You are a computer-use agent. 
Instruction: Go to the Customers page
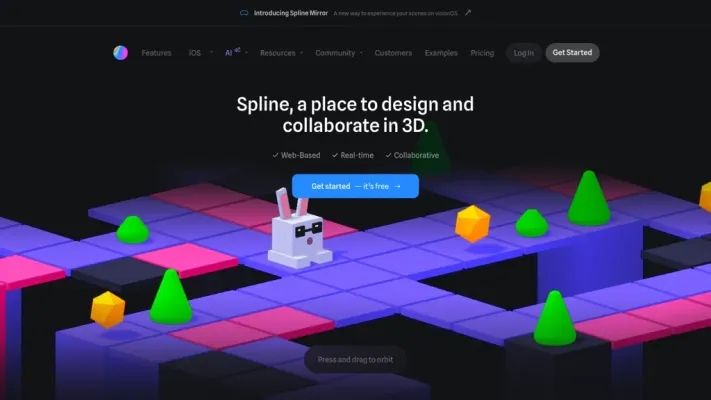tap(393, 53)
